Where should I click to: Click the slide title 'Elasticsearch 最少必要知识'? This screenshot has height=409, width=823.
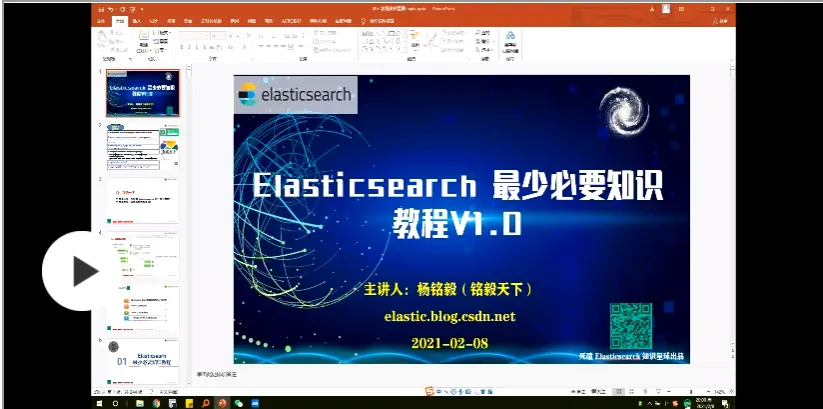(x=458, y=186)
